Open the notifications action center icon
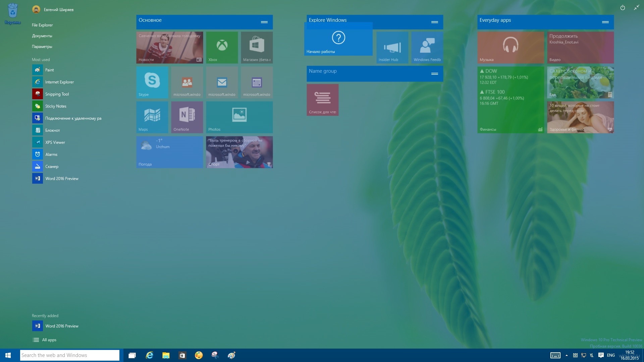Image resolution: width=644 pixels, height=362 pixels. coord(601,355)
